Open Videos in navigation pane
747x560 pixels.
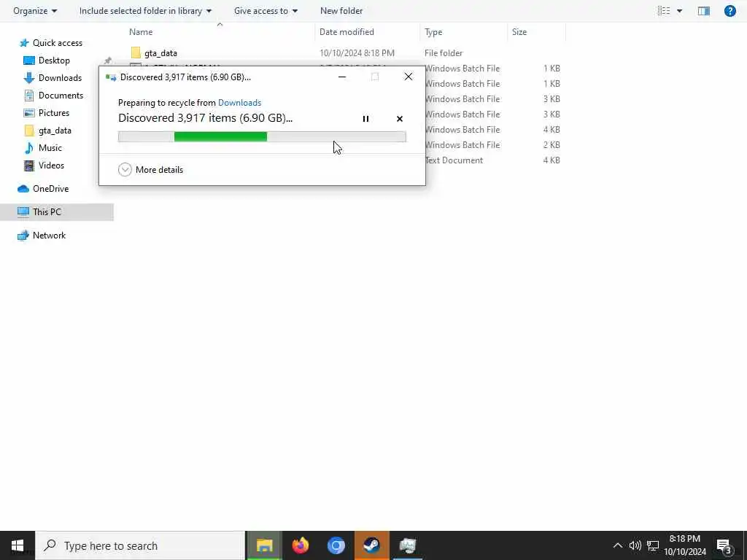[44, 166]
